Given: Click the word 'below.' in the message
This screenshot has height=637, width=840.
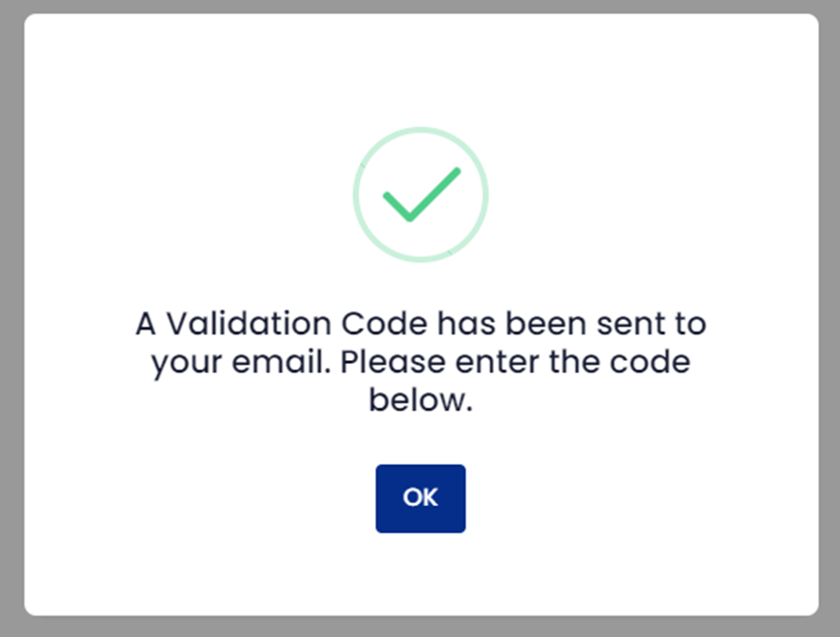Looking at the screenshot, I should (420, 400).
